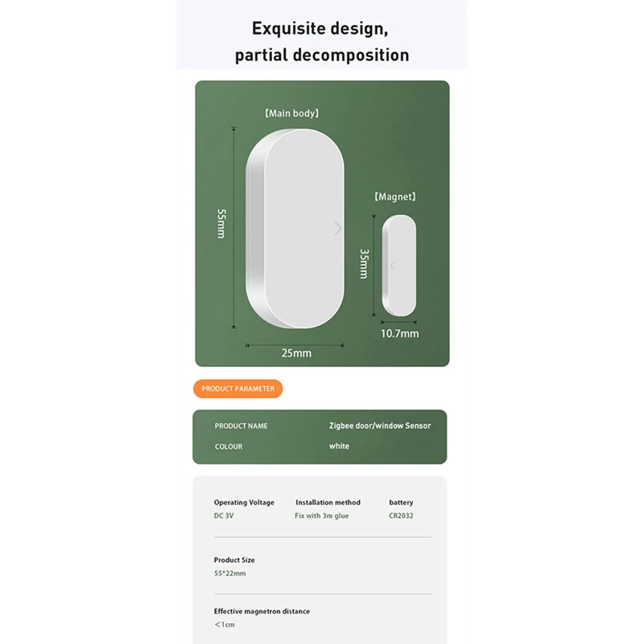This screenshot has width=644, height=644.
Task: Click the Exquisite design heading text
Action: (320, 29)
